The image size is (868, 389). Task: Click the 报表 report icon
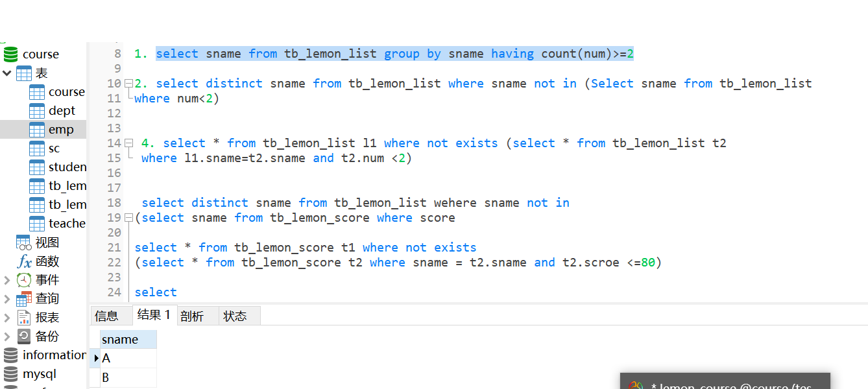click(x=24, y=318)
